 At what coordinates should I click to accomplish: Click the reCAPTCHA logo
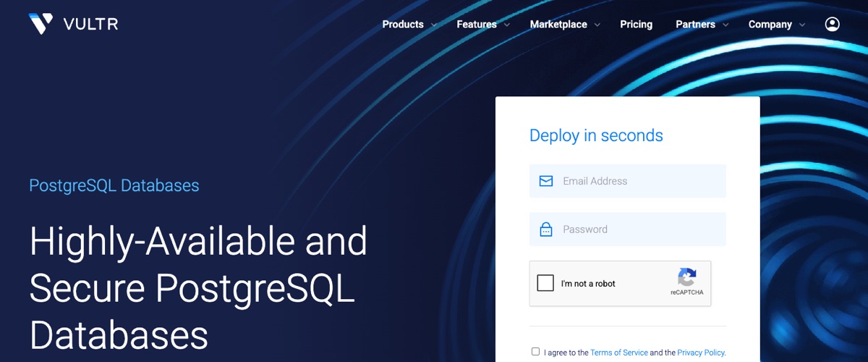coord(687,277)
